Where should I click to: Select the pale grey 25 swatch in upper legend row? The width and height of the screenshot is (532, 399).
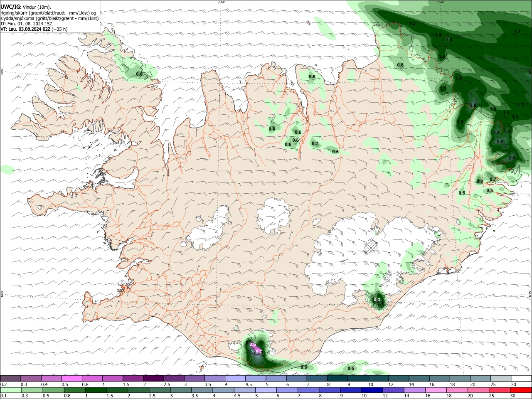pyautogui.click(x=501, y=378)
